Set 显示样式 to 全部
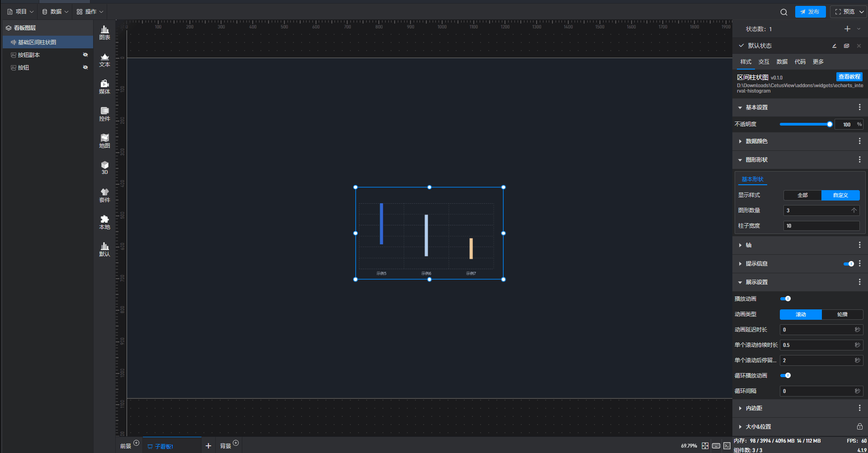 [x=802, y=195]
